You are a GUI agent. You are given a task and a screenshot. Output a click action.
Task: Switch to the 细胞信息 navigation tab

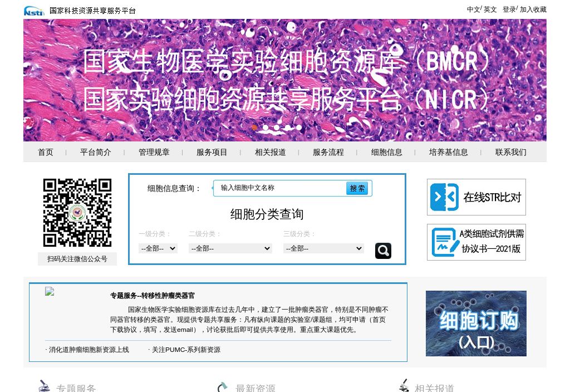pyautogui.click(x=386, y=152)
